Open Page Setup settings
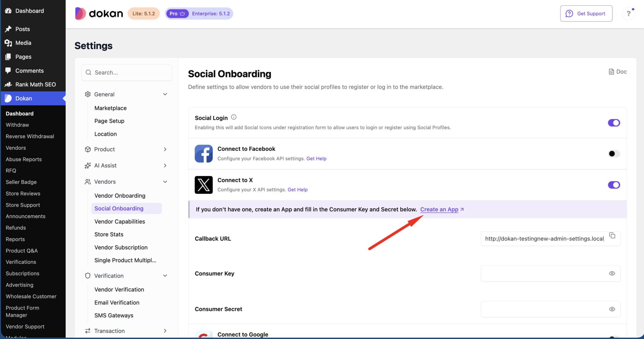The image size is (644, 339). click(x=109, y=121)
